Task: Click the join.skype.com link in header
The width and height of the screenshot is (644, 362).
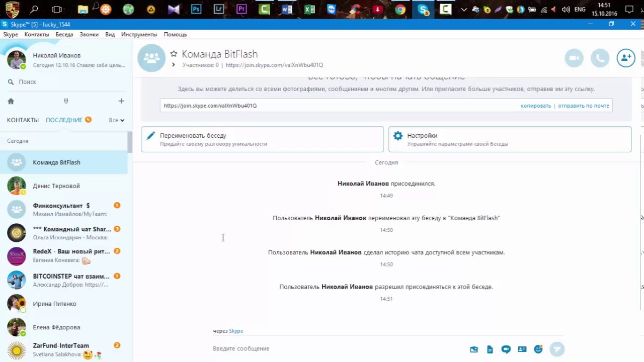Action: pyautogui.click(x=274, y=65)
